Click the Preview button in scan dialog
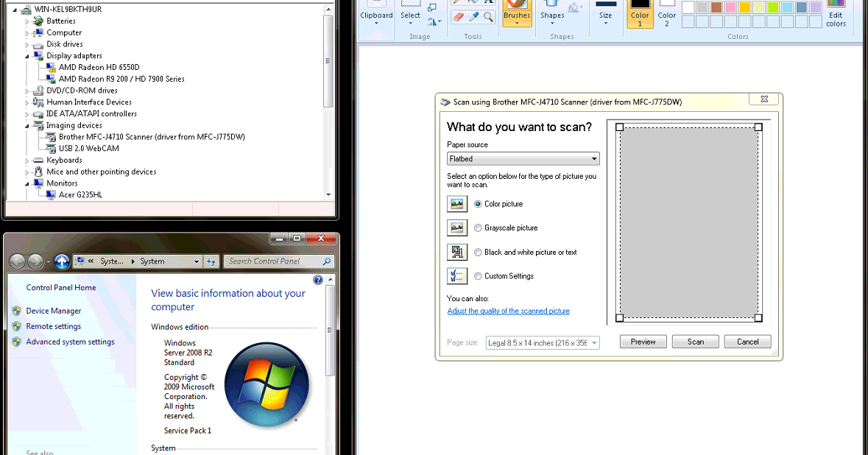The width and height of the screenshot is (868, 455). [x=643, y=342]
